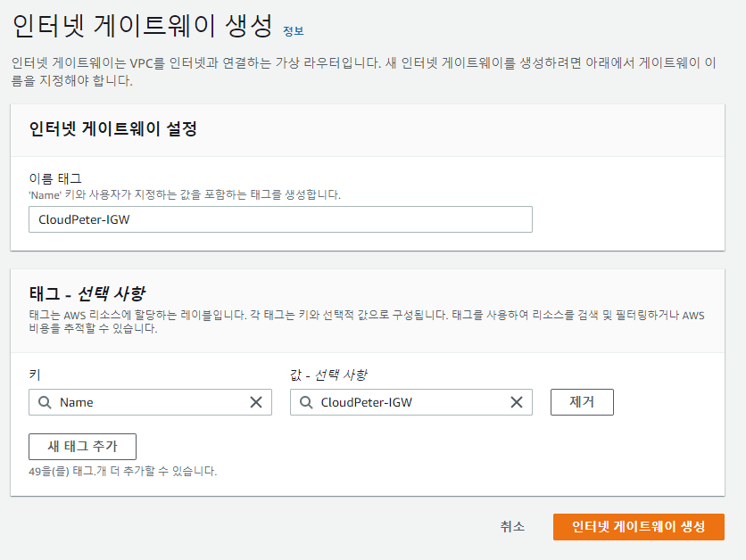
Task: Click the orange 인터넷 게이트웨이 생성 button
Action: 638,526
